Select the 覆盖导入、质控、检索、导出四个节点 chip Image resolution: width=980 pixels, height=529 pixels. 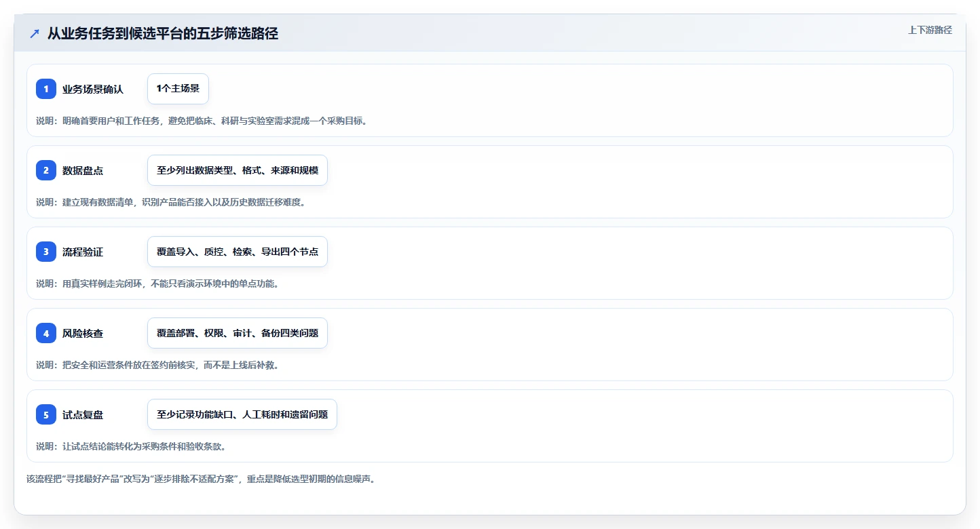point(238,252)
